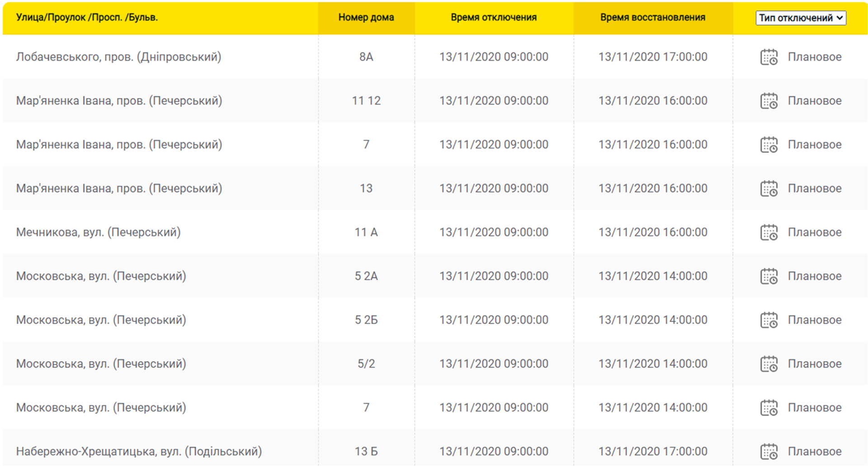Click the Время отключения column header
The image size is (868, 466).
coord(494,18)
